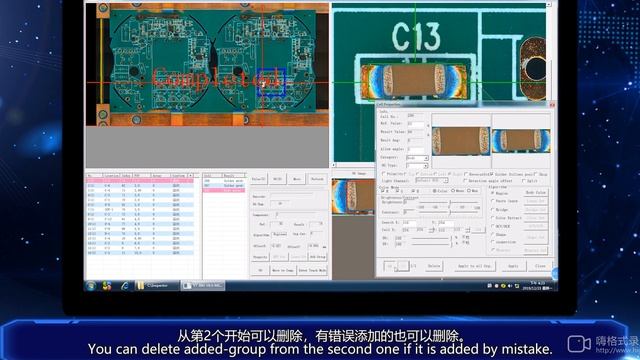Toggle the B channel in Color Mode
Image resolution: width=640 pixels, height=360 pixels.
(x=413, y=191)
